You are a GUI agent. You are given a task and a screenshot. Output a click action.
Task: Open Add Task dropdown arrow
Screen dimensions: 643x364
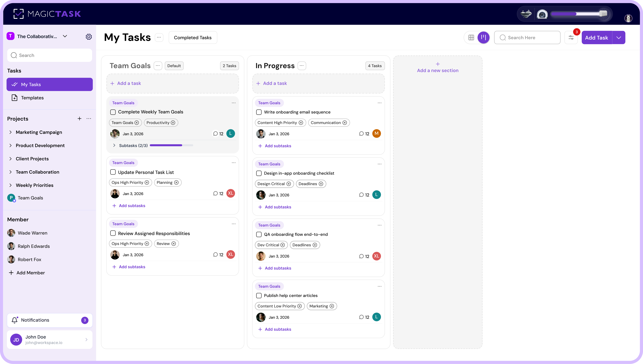618,37
